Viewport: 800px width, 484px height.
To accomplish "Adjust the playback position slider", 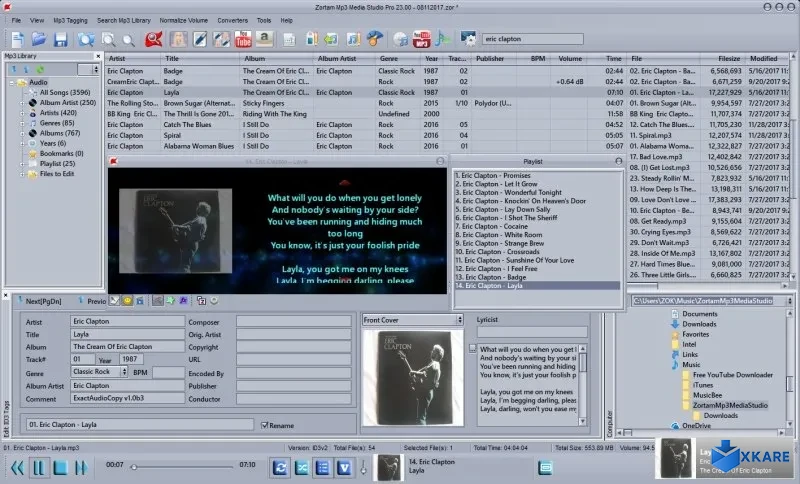I will pos(183,467).
